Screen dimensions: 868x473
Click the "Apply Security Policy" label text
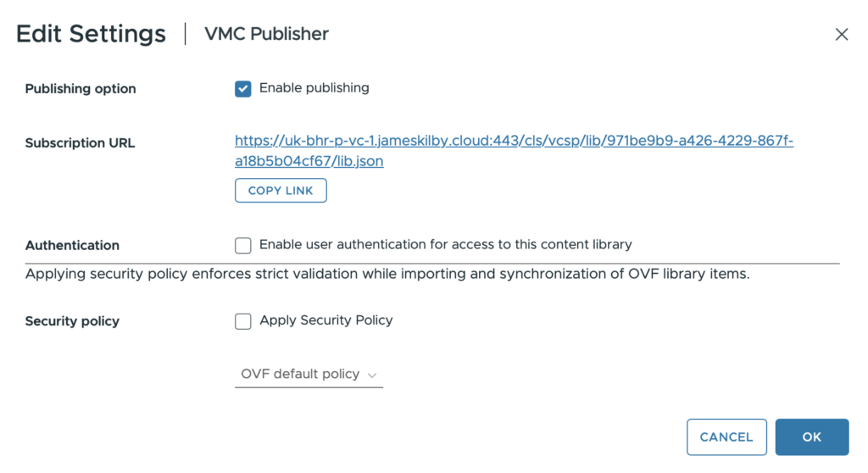point(325,320)
